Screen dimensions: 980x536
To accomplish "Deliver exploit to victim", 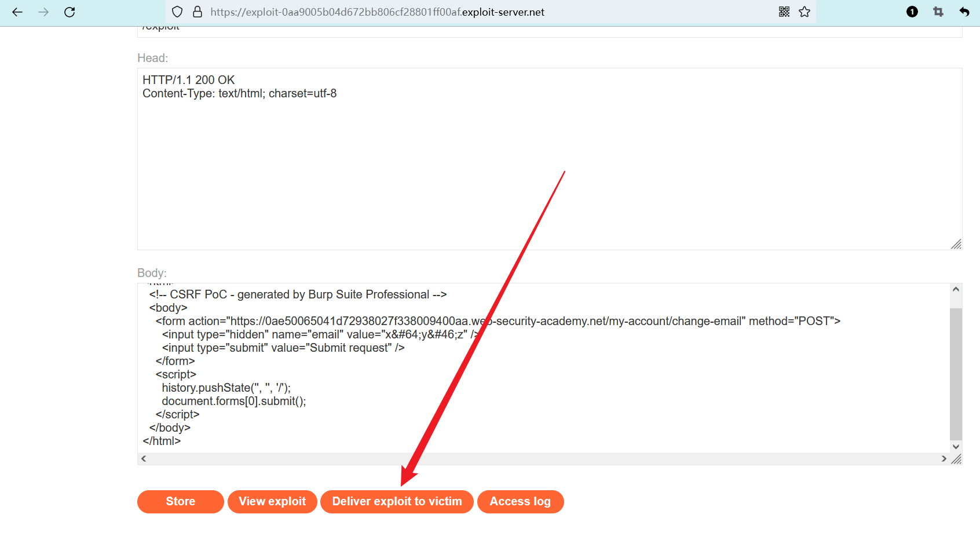I will tap(397, 501).
